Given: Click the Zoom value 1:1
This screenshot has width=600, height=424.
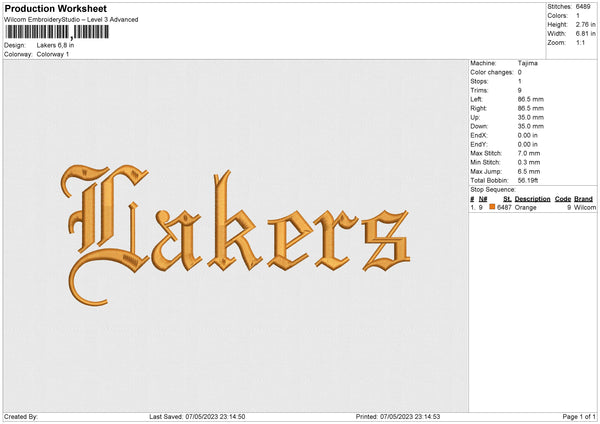Looking at the screenshot, I should [580, 42].
